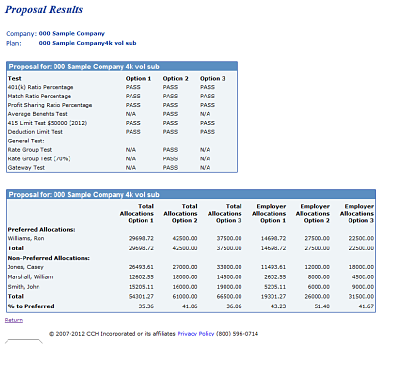Image resolution: width=400 pixels, height=387 pixels.
Task: Click the plan name 000 Sample Company4k vol sub
Action: pos(87,43)
